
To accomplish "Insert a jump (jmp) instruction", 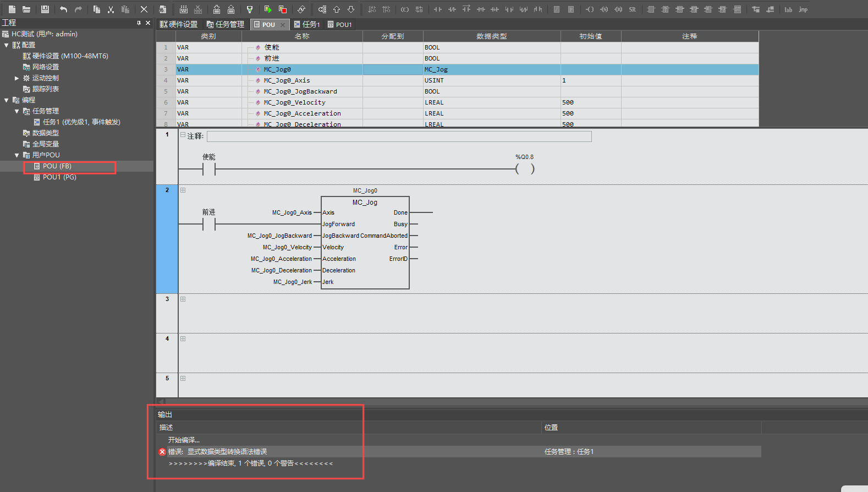I will coord(803,9).
